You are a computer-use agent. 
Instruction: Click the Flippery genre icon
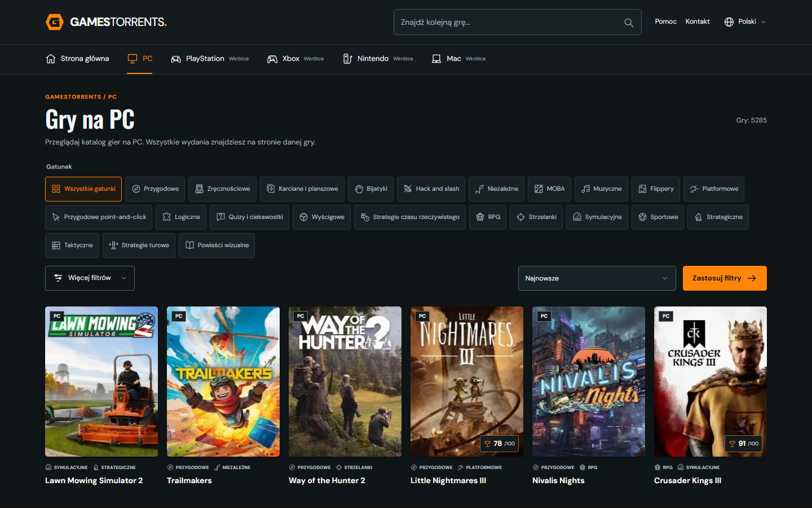[643, 189]
